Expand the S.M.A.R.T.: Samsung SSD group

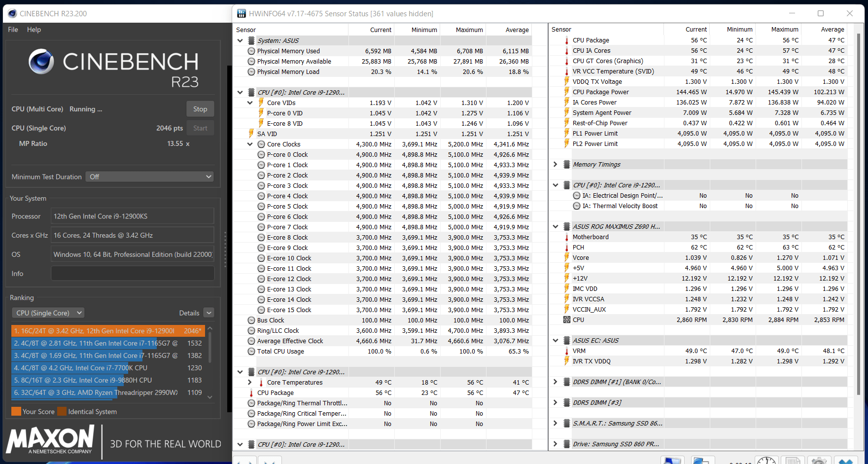tap(556, 424)
